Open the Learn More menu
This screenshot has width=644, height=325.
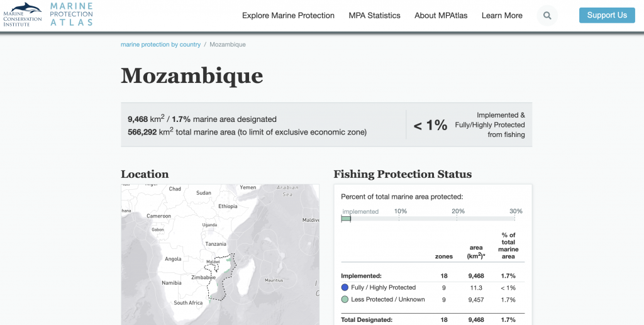502,16
